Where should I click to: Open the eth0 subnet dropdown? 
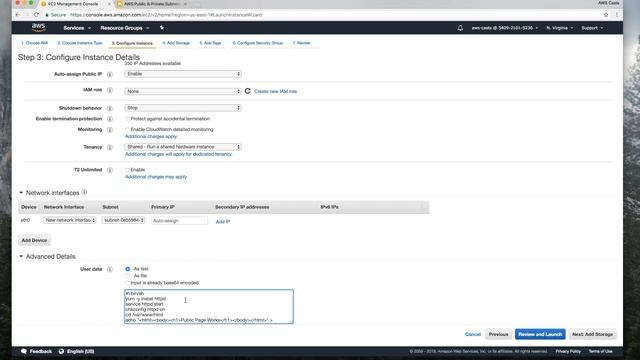(123, 220)
